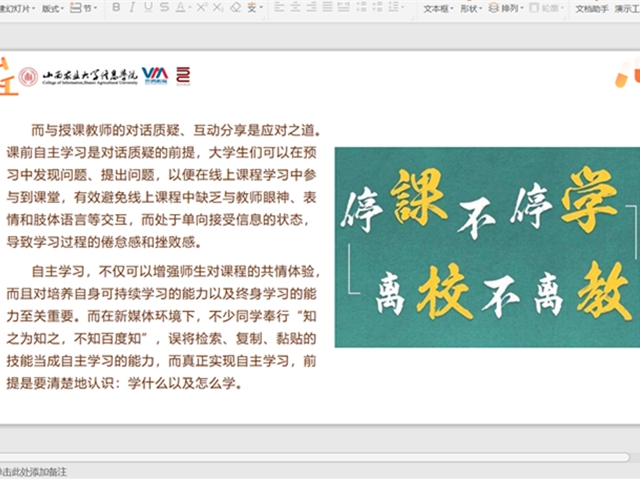The width and height of the screenshot is (640, 479).
Task: Select the 停课不停学 chalkboard image
Action: (487, 247)
